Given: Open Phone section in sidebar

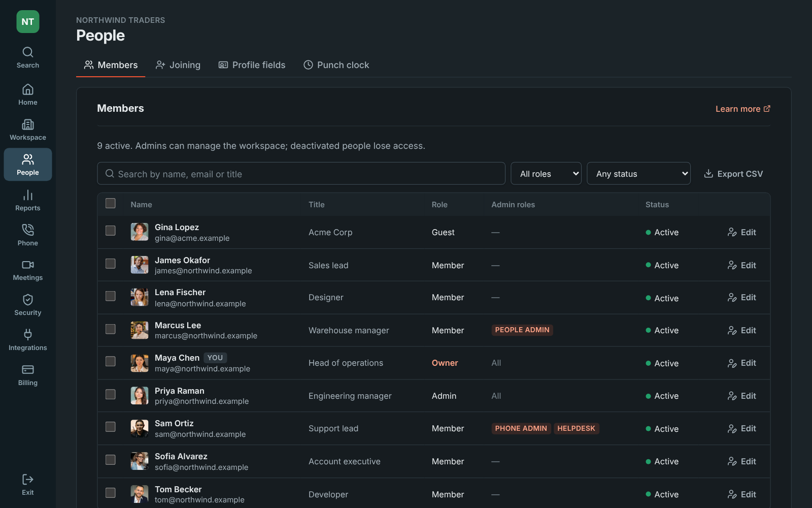Looking at the screenshot, I should pos(28,236).
